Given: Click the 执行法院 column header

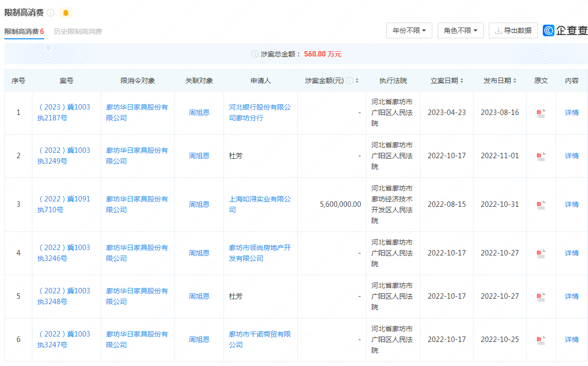Looking at the screenshot, I should pyautogui.click(x=393, y=81).
